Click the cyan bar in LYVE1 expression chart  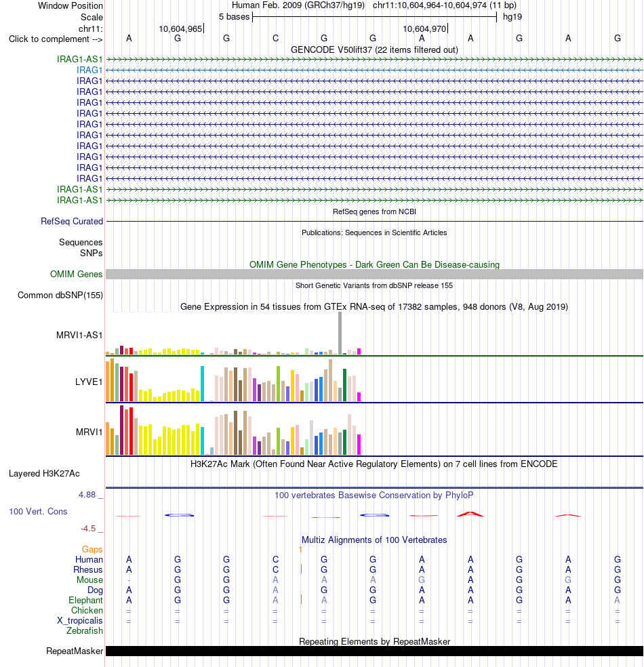coord(203,384)
